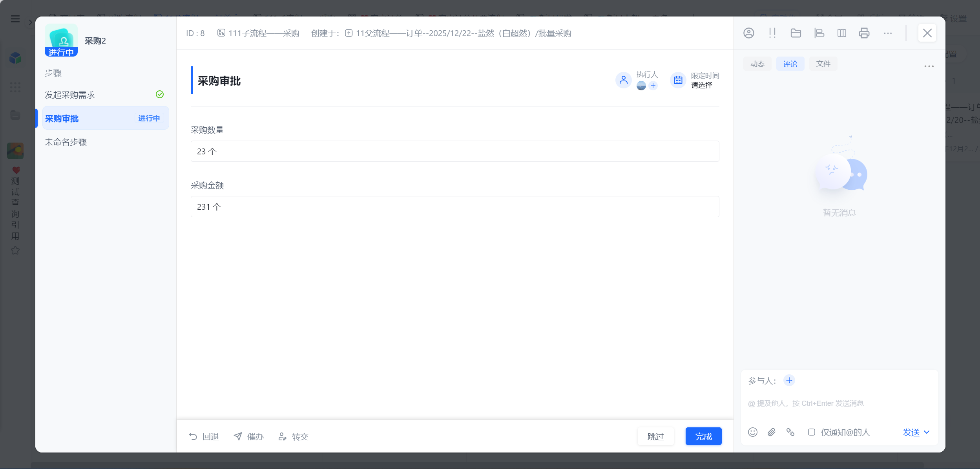Viewport: 980px width, 469px height.
Task: Click the blue 完成 button
Action: 703,436
